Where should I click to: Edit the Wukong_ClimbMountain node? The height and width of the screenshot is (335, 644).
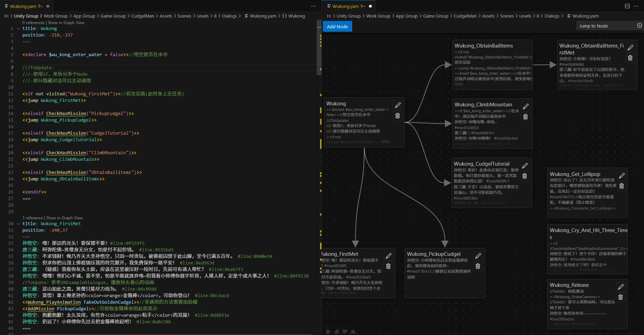pyautogui.click(x=525, y=106)
